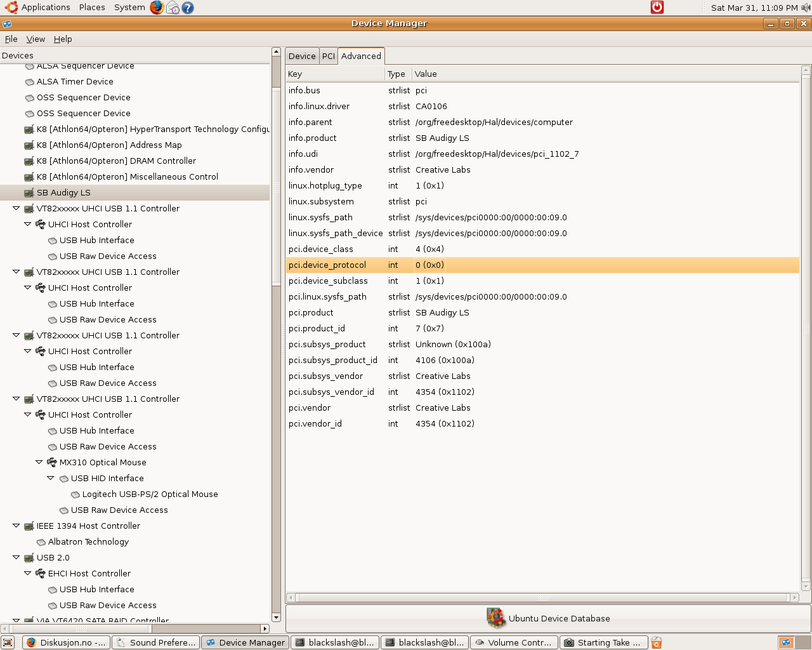Collapse the last UHCI Host Controller node
The height and width of the screenshot is (650, 812).
tap(28, 415)
